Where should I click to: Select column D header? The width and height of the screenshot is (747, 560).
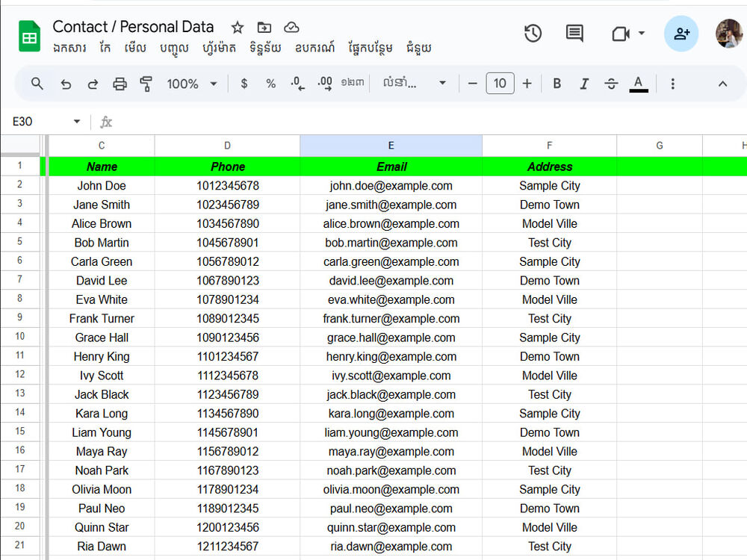(x=227, y=146)
